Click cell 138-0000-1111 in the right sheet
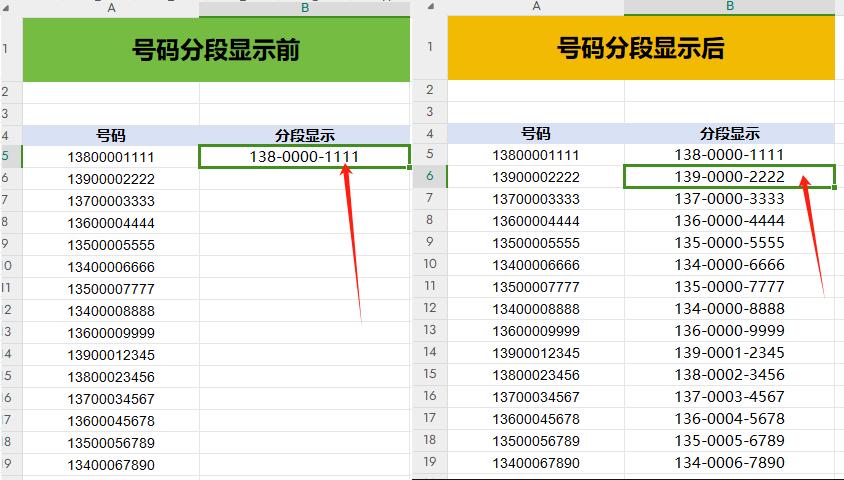Screen dimensions: 844x480 730,154
